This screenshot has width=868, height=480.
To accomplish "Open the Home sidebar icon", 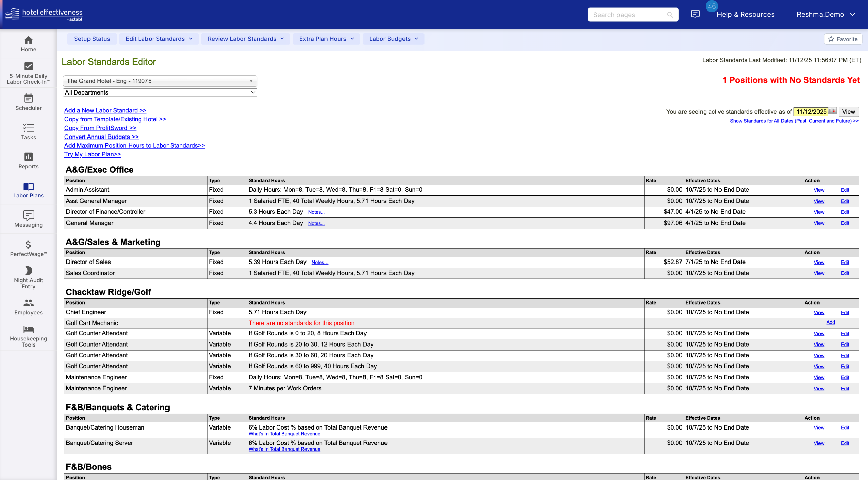I will (x=28, y=41).
